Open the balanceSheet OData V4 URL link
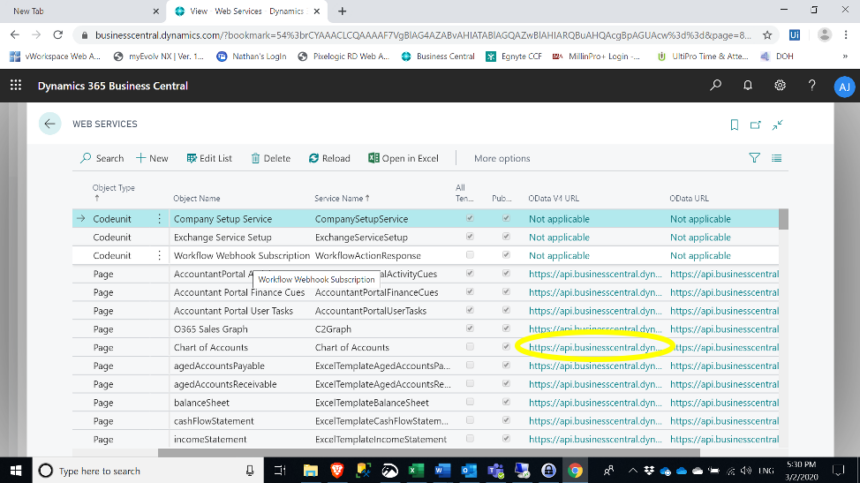The image size is (860, 483). pyautogui.click(x=595, y=402)
